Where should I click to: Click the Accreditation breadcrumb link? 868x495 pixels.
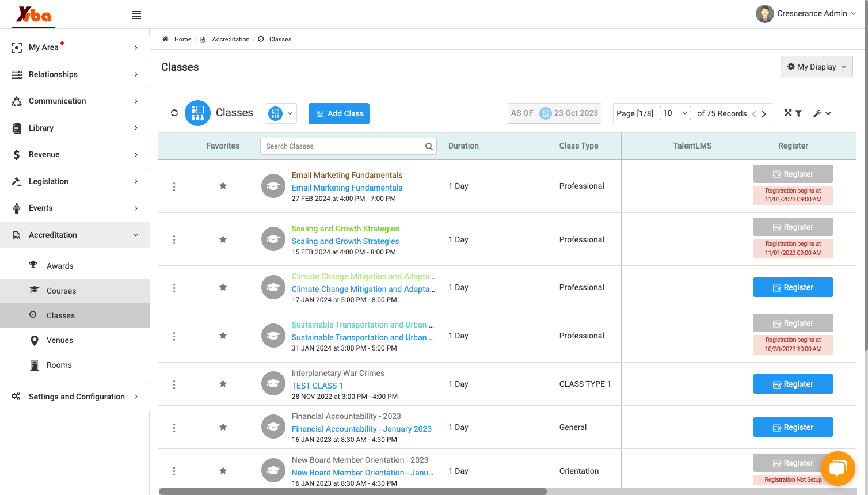click(x=231, y=39)
